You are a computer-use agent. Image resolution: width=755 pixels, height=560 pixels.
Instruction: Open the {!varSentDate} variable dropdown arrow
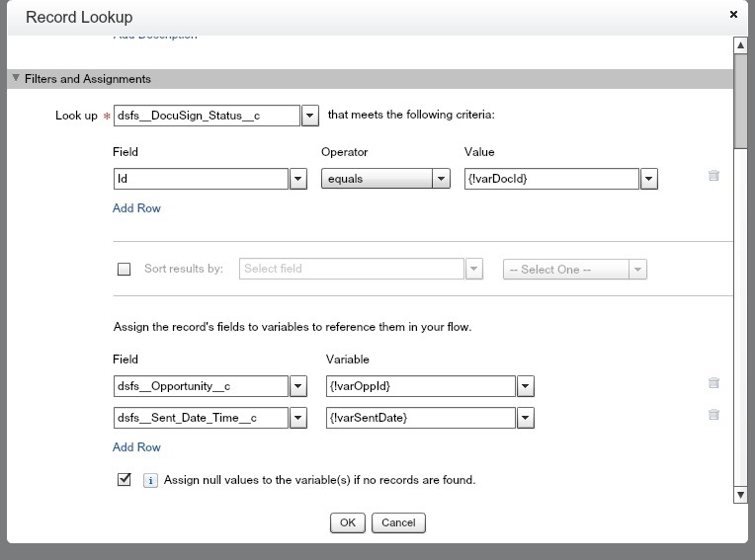pos(526,419)
